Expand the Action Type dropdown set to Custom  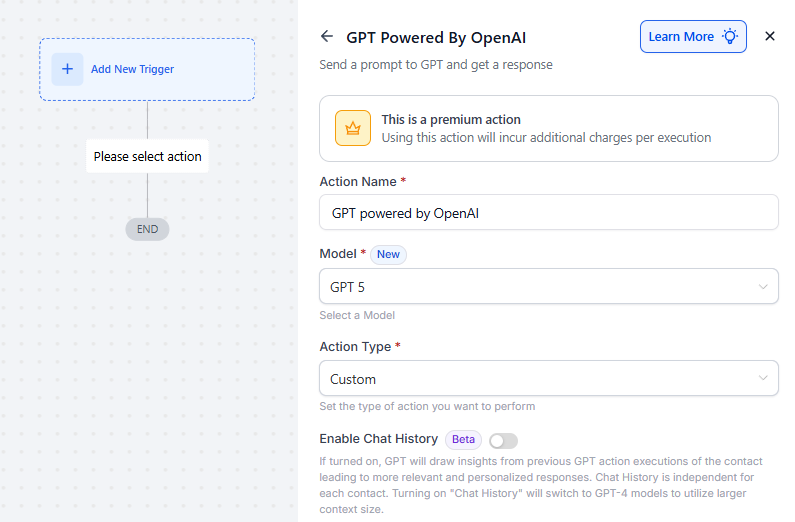click(540, 379)
